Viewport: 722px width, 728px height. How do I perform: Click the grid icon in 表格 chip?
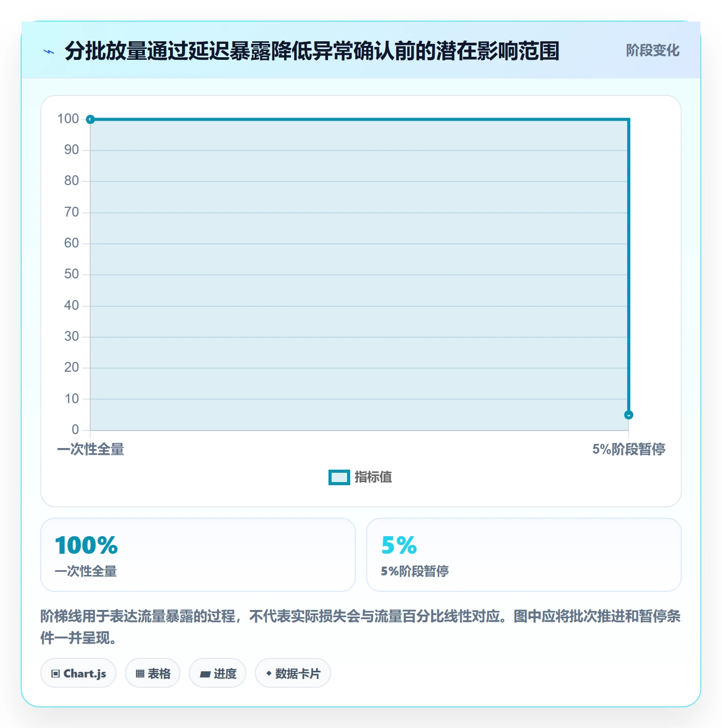point(140,674)
